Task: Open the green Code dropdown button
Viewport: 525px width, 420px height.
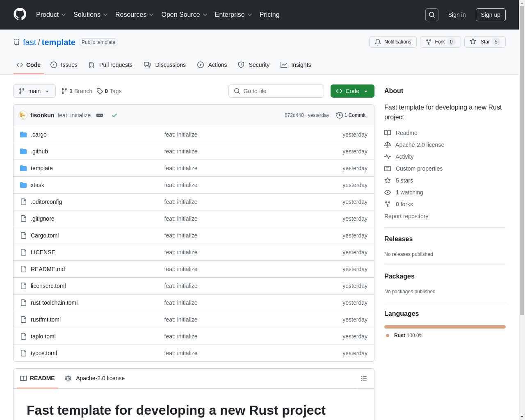Action: pyautogui.click(x=352, y=91)
